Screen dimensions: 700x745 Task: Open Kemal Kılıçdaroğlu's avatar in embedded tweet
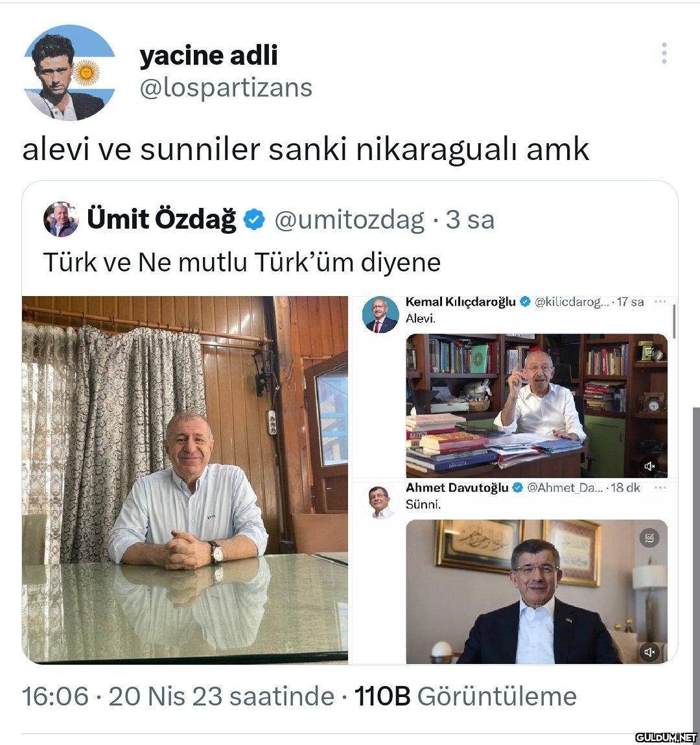click(x=380, y=314)
